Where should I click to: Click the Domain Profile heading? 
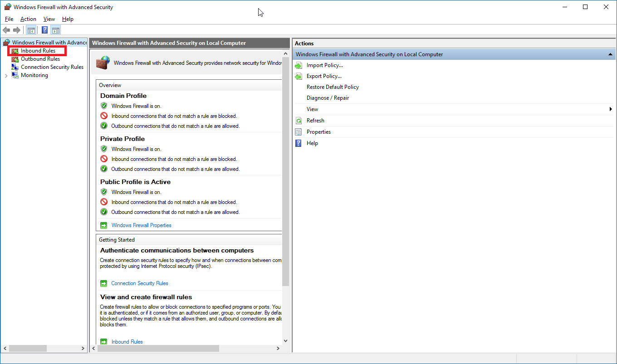123,96
